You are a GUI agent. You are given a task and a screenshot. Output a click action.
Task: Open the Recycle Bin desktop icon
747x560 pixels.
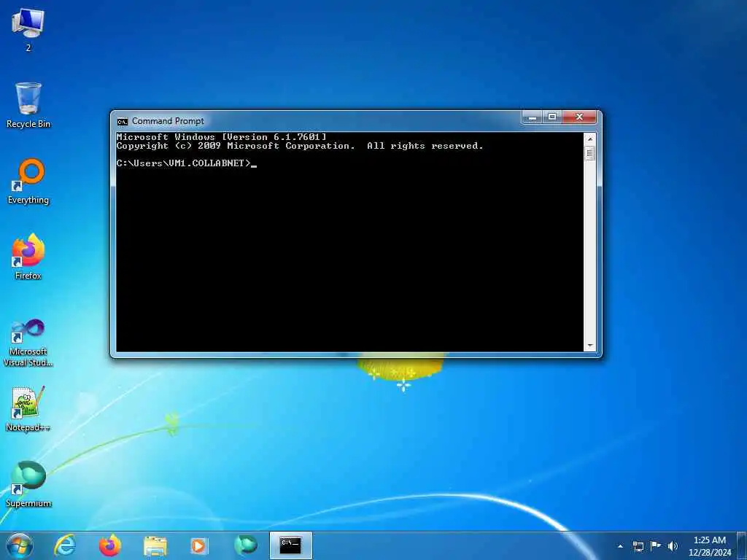28,105
